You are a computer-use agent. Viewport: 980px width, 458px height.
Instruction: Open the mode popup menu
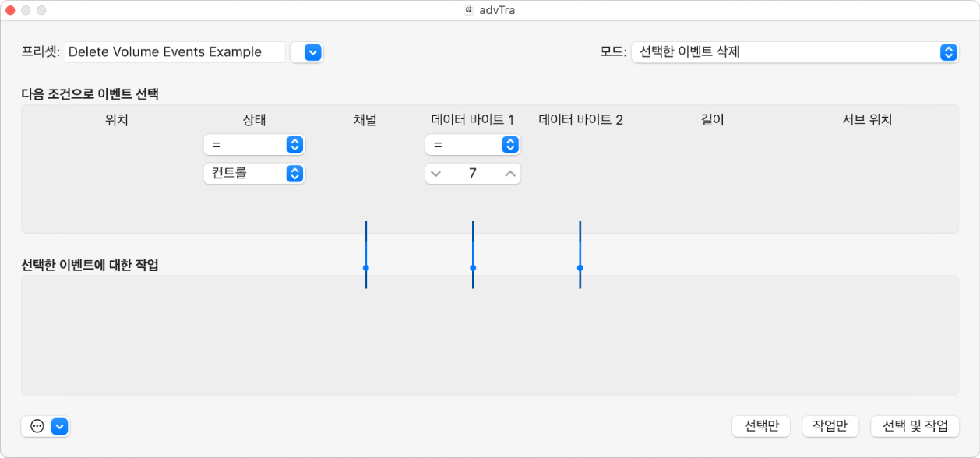point(795,52)
